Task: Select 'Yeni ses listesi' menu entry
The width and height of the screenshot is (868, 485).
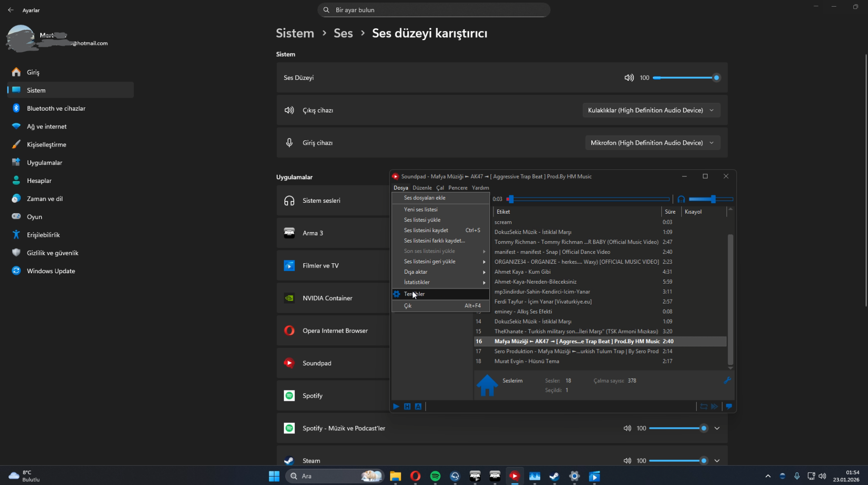Action: tap(440, 209)
